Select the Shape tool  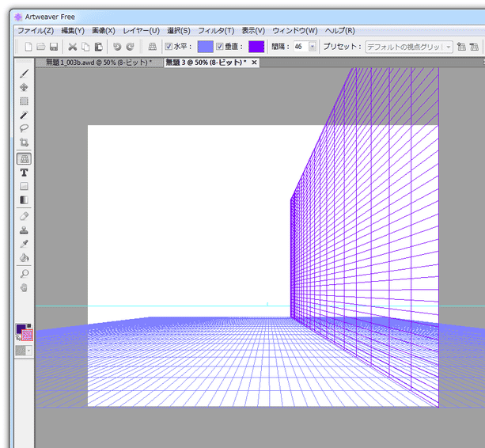click(x=24, y=186)
